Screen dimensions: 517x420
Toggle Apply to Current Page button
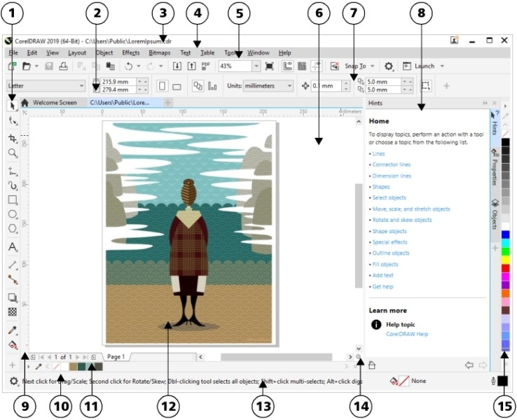tap(212, 86)
